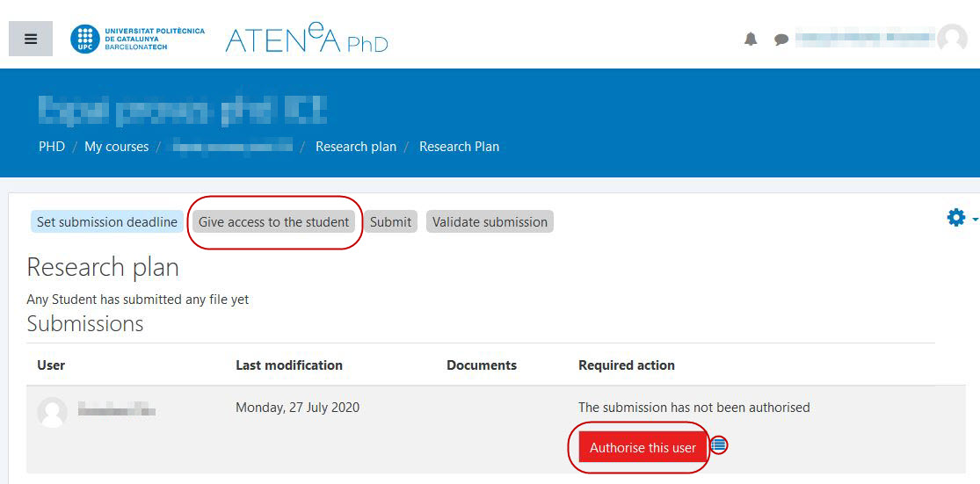Open My courses breadcrumb link
The image size is (980, 484).
pyautogui.click(x=116, y=147)
